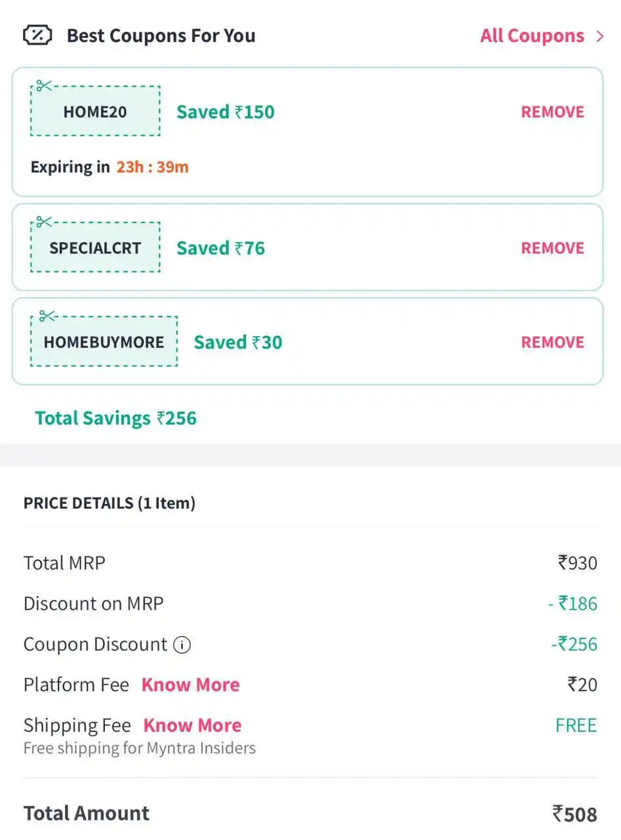Open Know More for Platform Fee
The width and height of the screenshot is (621, 840).
[x=191, y=685]
